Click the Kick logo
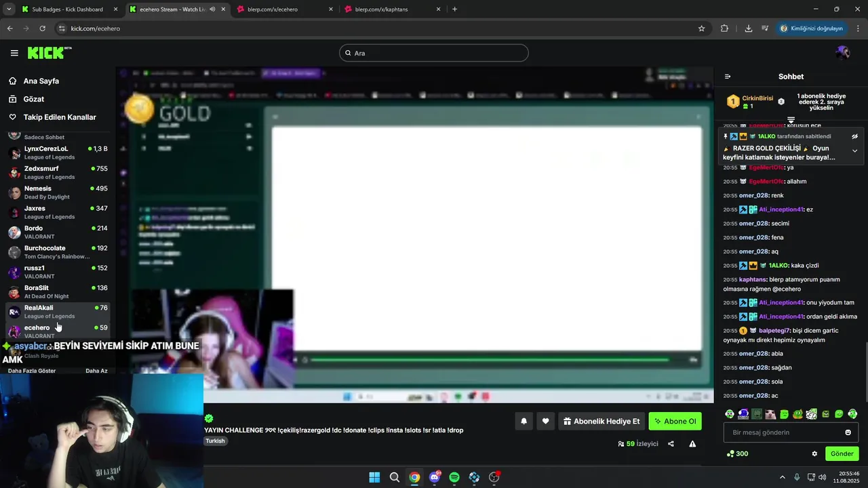Image resolution: width=868 pixels, height=488 pixels. tap(49, 53)
